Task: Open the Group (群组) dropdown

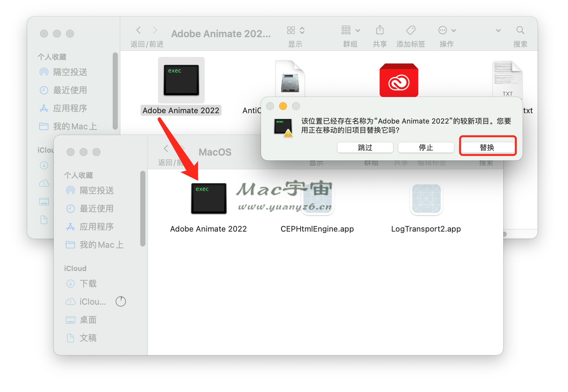Action: [x=350, y=30]
